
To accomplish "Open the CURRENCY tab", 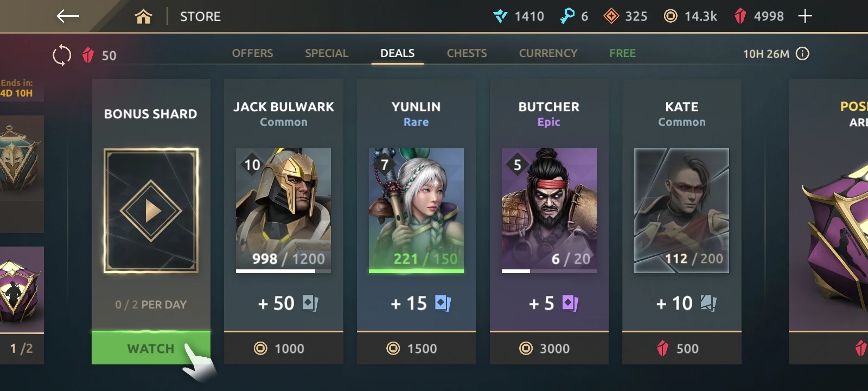I will (x=548, y=53).
